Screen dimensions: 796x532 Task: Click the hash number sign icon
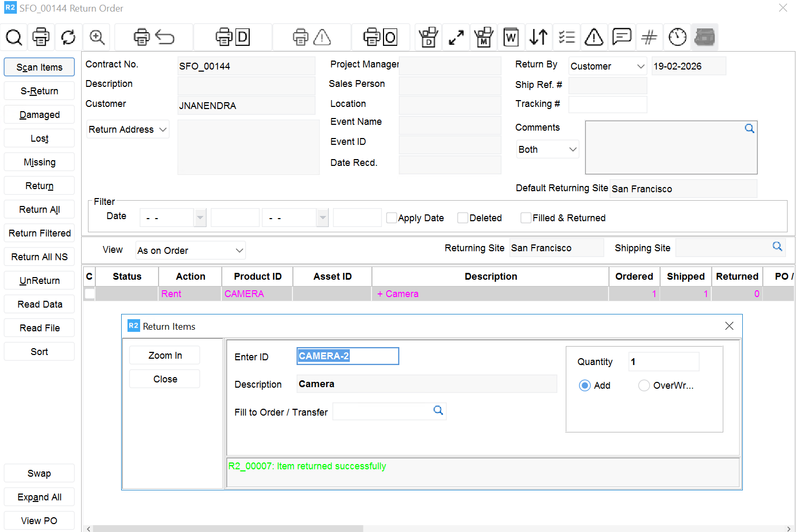coord(649,37)
